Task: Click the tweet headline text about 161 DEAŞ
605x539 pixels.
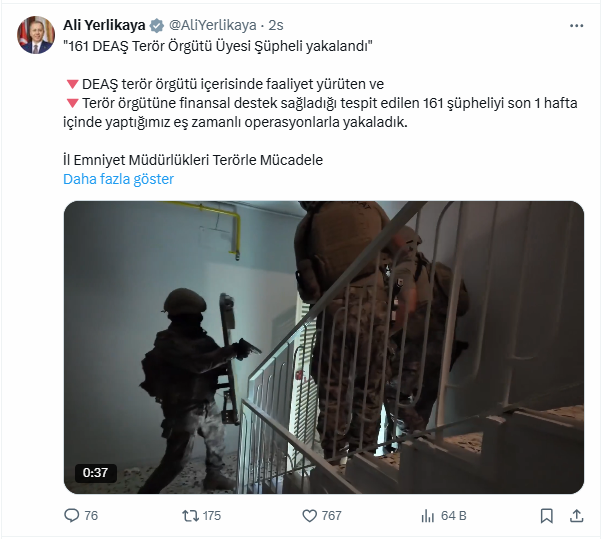Action: (x=218, y=46)
